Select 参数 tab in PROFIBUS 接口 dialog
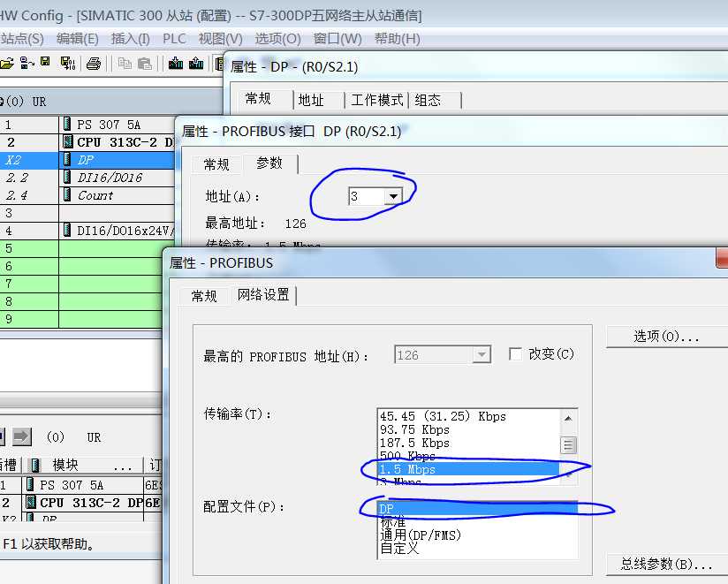Screen dimensions: 728x584 [x=269, y=163]
